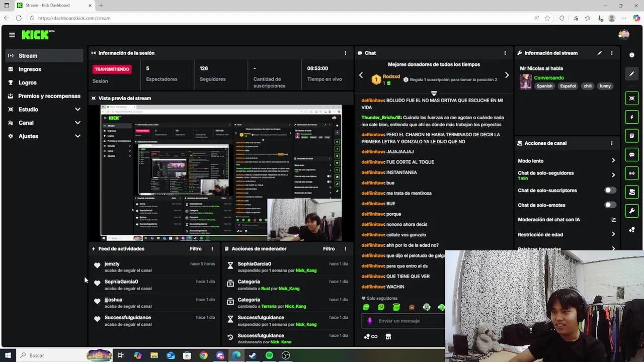Open Spotify from the taskbar

269,355
